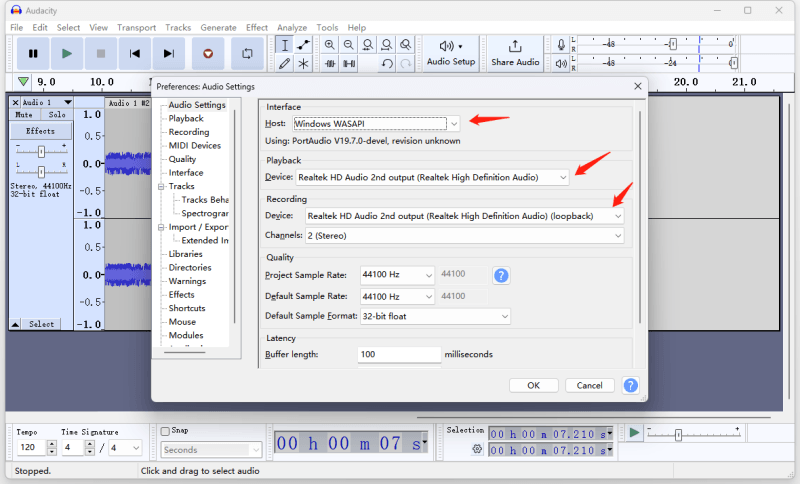800x484 pixels.
Task: Click the Zoom In magnifier
Action: coord(330,45)
